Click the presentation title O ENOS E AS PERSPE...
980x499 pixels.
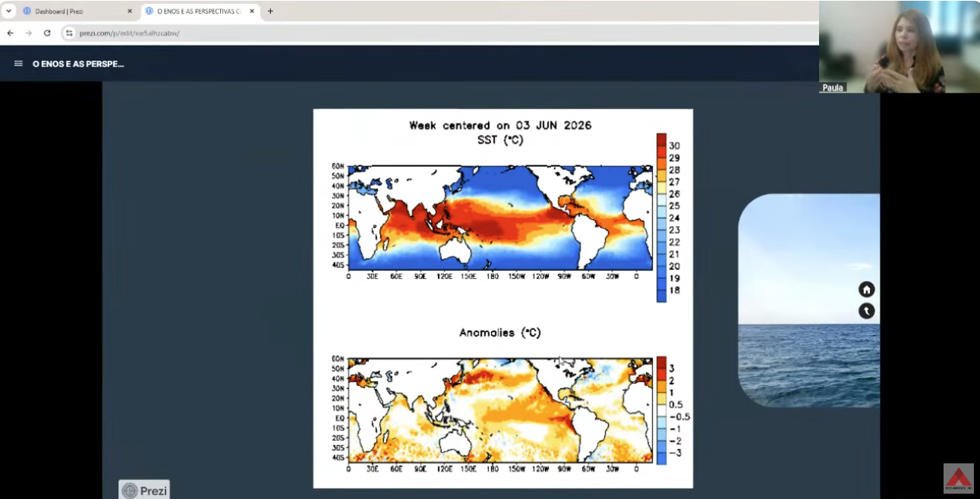(78, 64)
